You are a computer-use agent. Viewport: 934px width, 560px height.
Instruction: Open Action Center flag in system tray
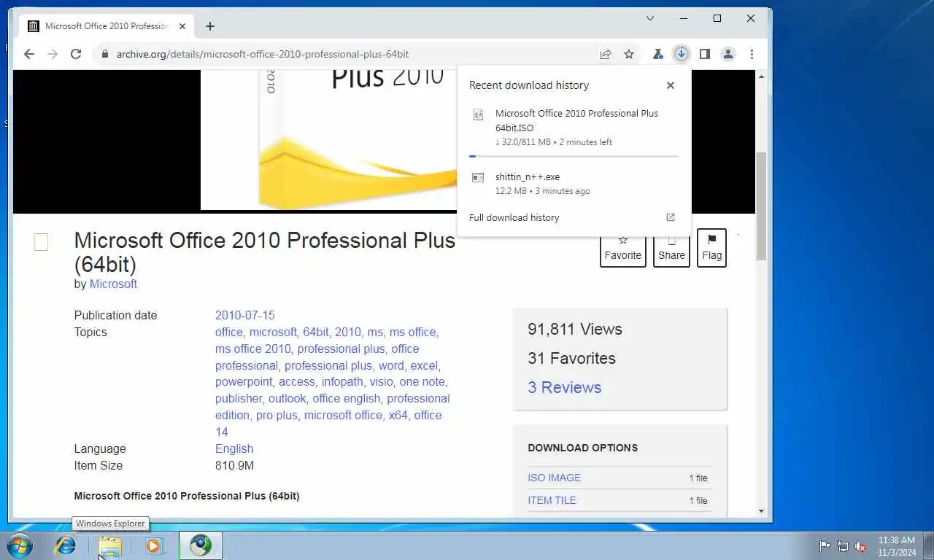click(825, 545)
